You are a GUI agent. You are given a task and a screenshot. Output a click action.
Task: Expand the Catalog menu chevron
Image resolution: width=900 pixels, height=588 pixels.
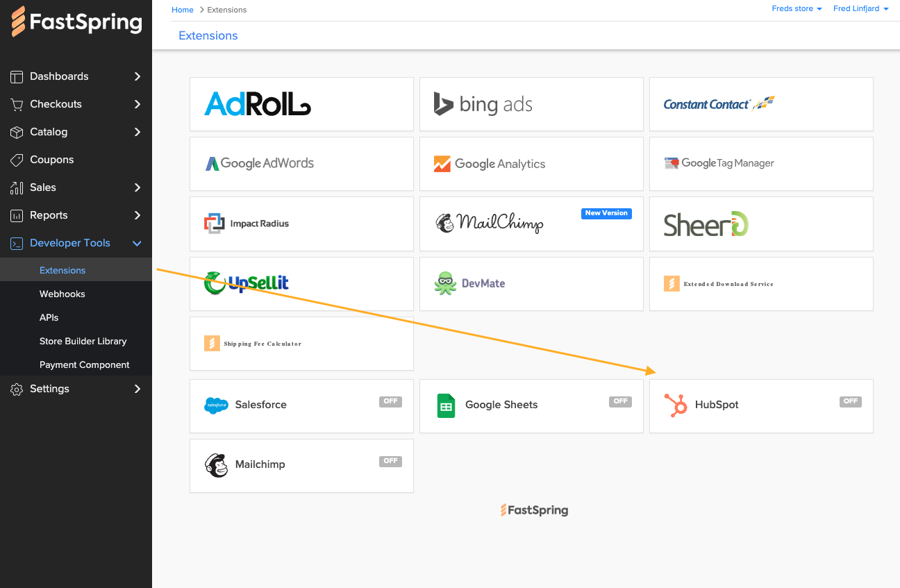tap(137, 132)
